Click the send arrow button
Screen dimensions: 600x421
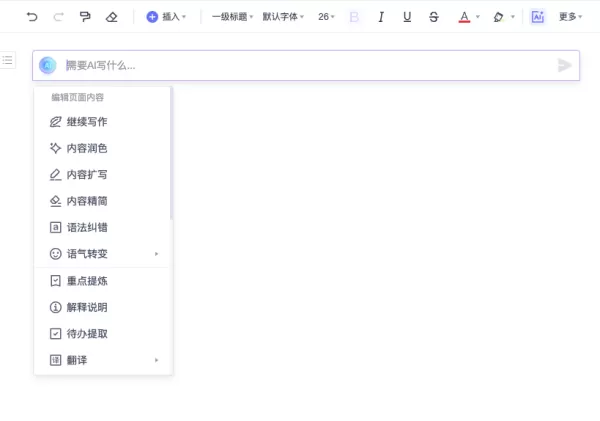564,65
